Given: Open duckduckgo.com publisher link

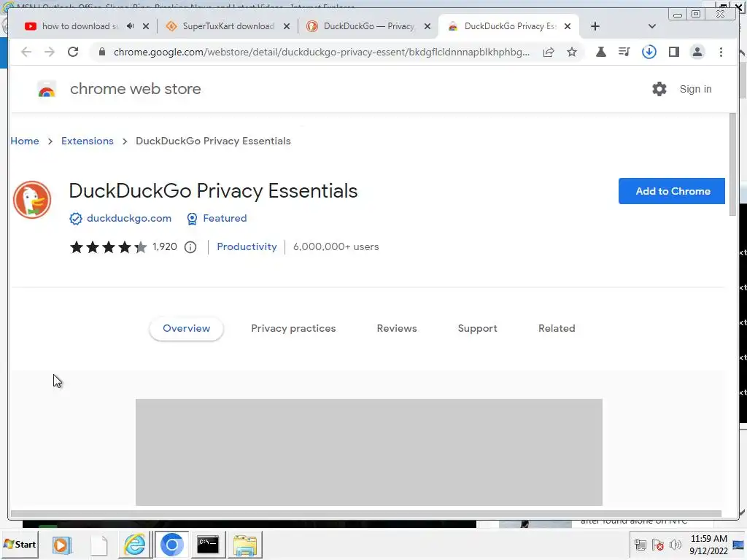Looking at the screenshot, I should click(x=128, y=218).
